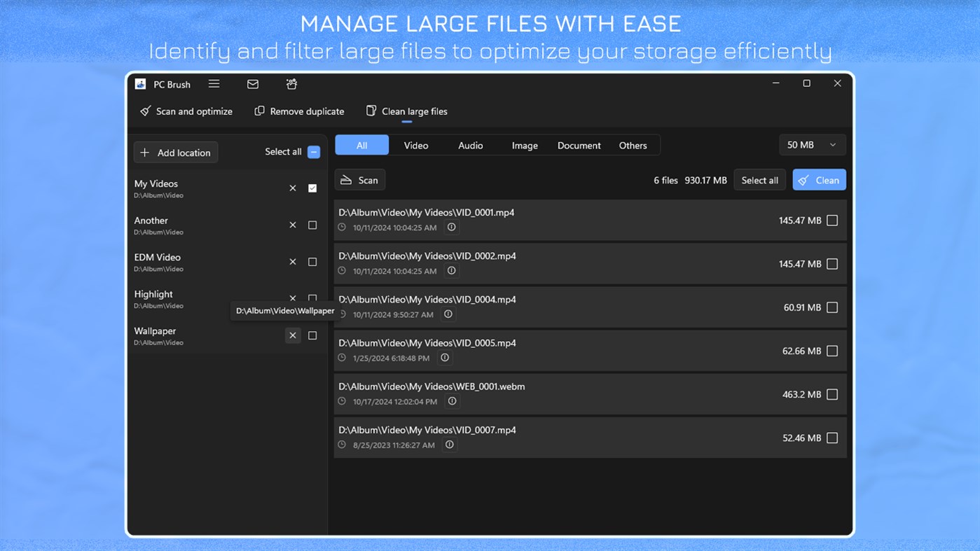The image size is (980, 551).
Task: Open the Document filter tab
Action: 579,145
